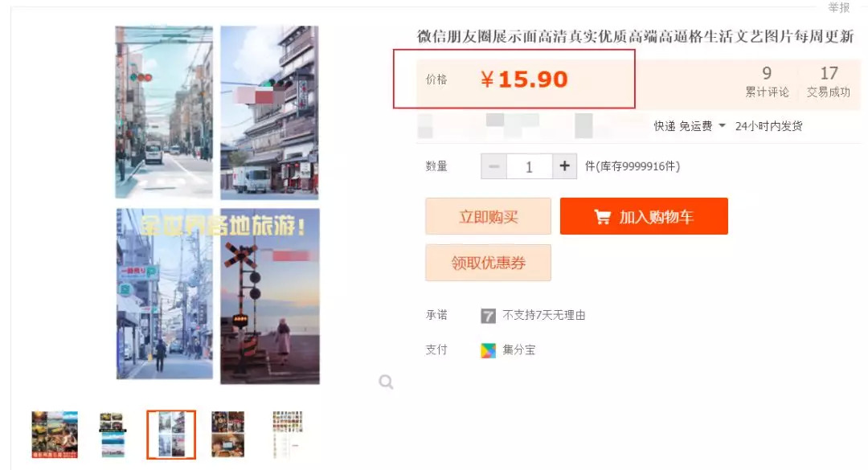Viewport: 868px width, 470px height.
Task: Click the colorful 集分宝 payment icon
Action: tap(488, 349)
